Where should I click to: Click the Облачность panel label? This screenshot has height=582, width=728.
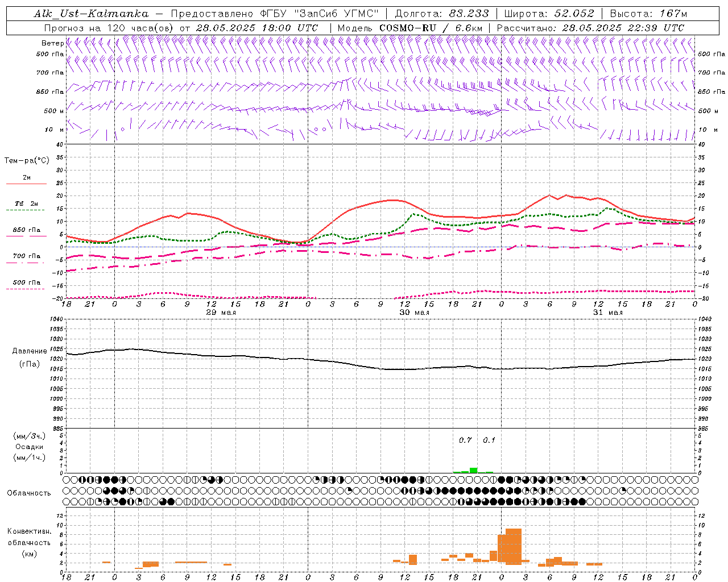coord(29,493)
